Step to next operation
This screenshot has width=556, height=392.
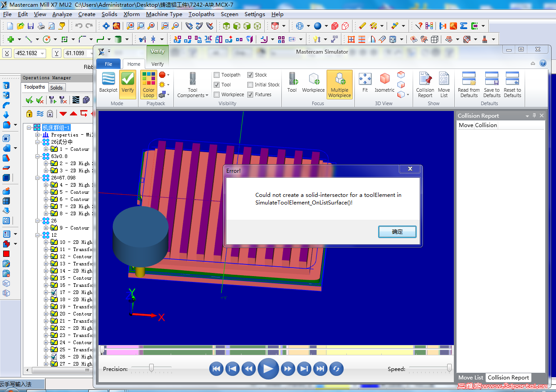pyautogui.click(x=304, y=369)
